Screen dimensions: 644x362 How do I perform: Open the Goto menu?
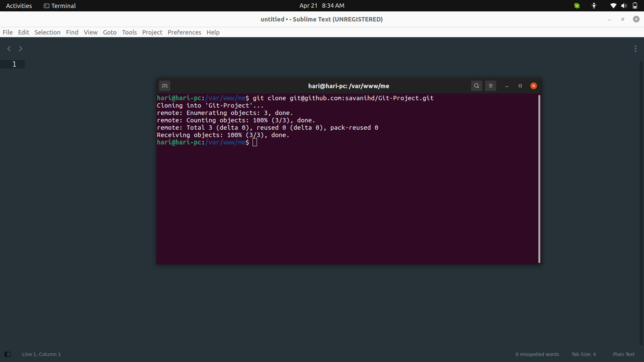(110, 32)
